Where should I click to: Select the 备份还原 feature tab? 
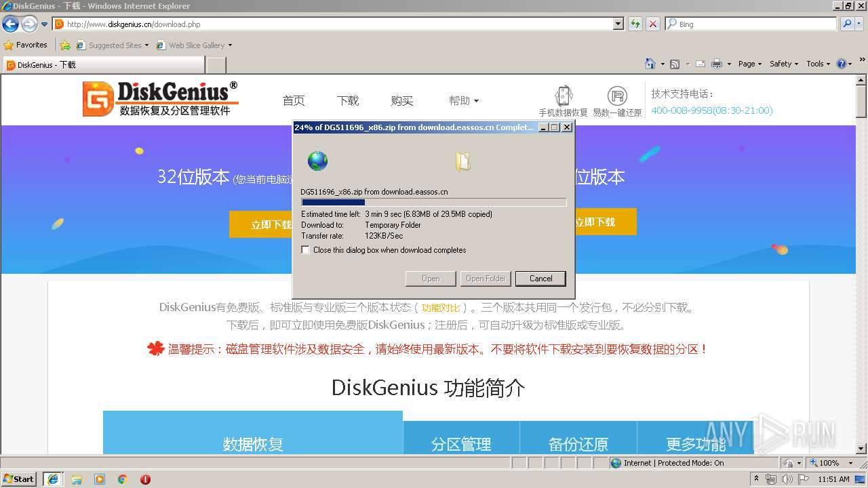[578, 438]
